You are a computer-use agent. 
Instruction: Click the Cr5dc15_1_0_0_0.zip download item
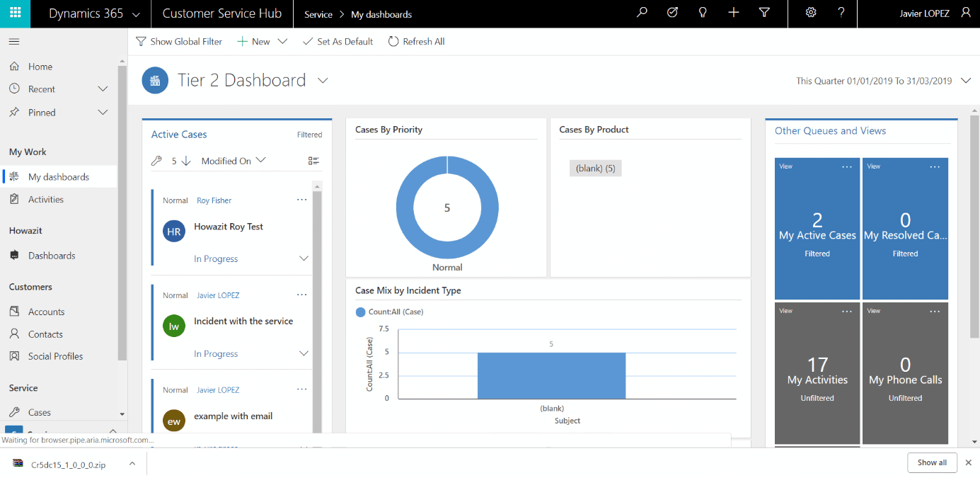[68, 465]
